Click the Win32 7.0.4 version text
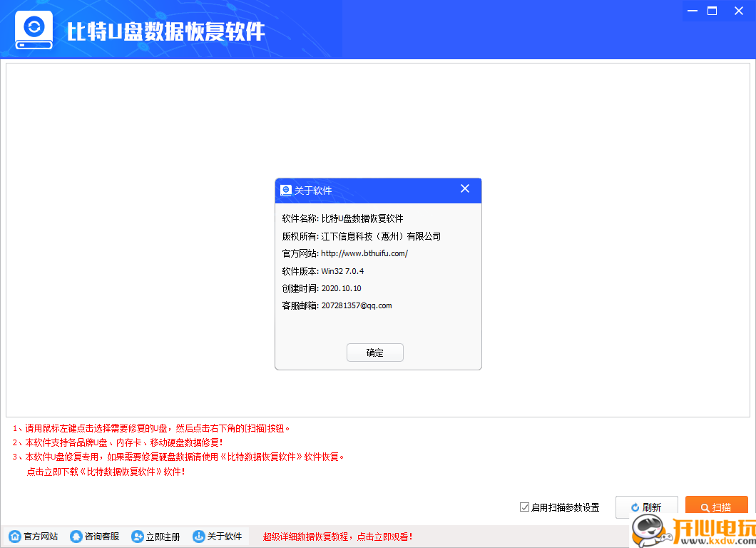The width and height of the screenshot is (756, 548). tap(343, 271)
